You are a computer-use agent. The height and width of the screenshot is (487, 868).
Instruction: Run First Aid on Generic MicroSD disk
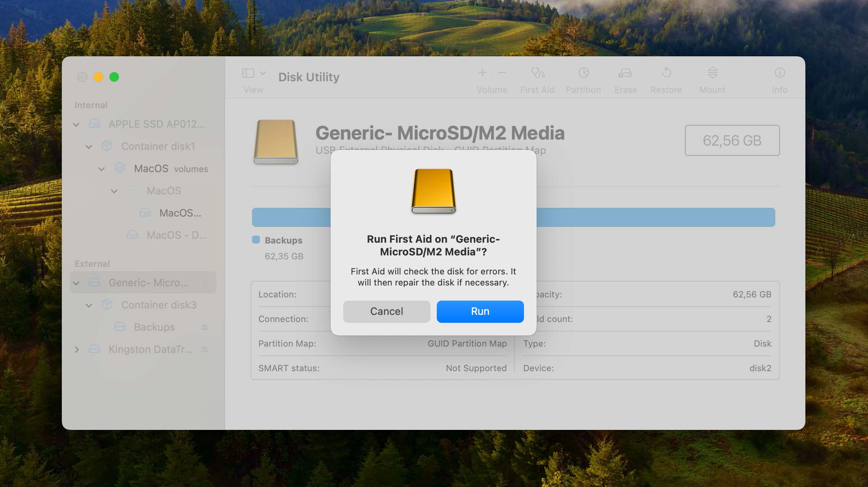480,311
